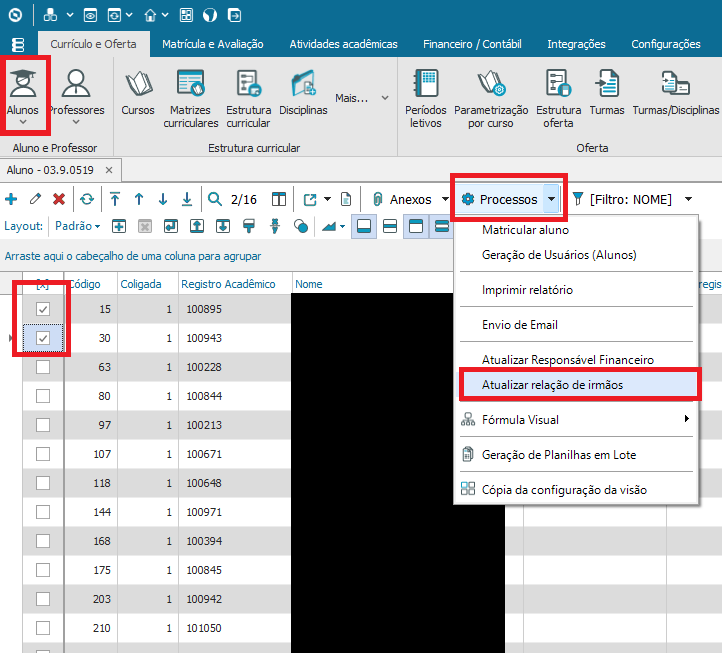
Task: Check the row with Código 118
Action: tap(43, 483)
